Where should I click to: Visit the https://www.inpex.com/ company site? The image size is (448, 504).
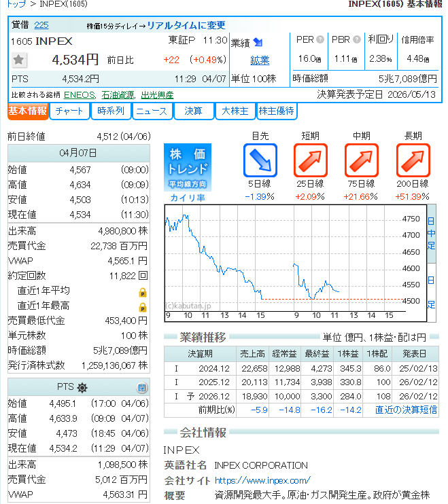(262, 480)
